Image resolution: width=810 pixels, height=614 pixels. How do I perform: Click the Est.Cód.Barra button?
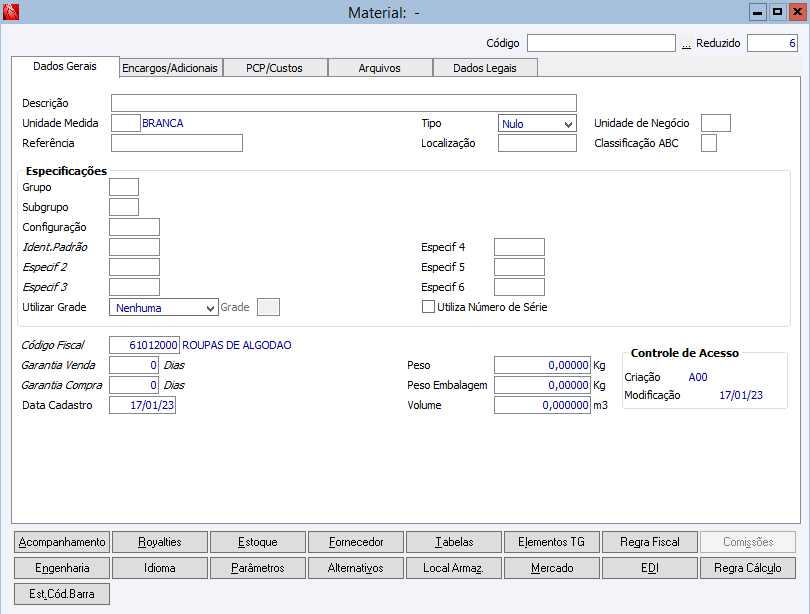coord(62,594)
